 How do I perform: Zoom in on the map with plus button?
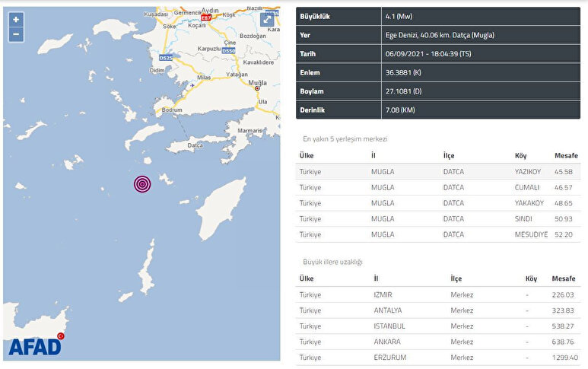click(16, 20)
